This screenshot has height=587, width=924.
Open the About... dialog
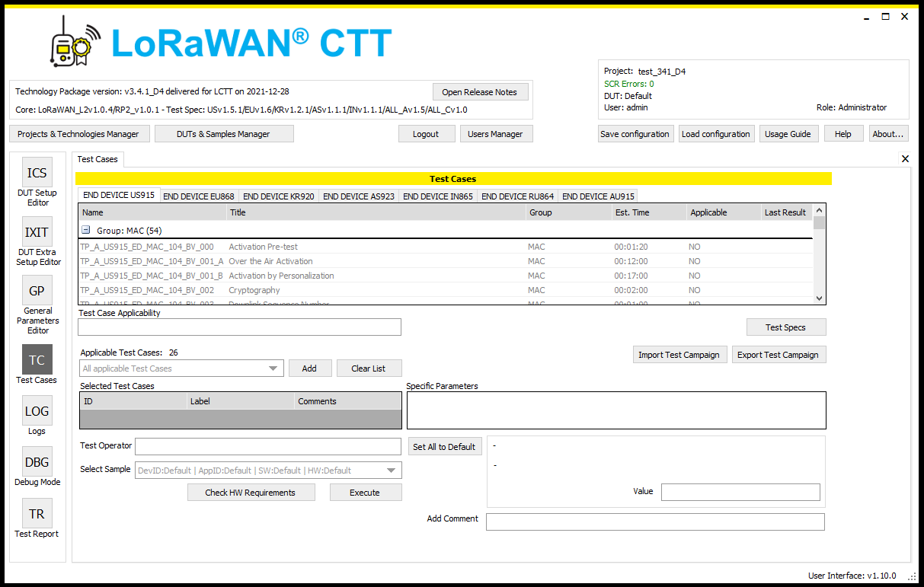[888, 134]
